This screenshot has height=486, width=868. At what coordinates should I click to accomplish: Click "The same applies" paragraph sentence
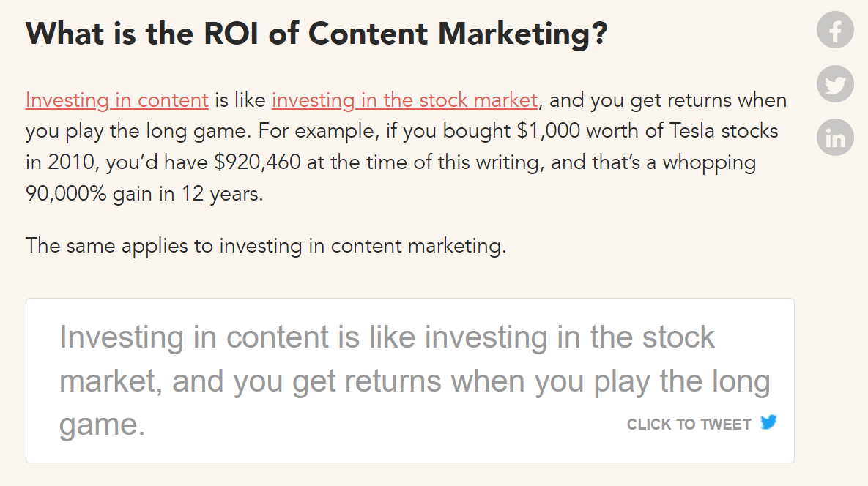point(265,246)
